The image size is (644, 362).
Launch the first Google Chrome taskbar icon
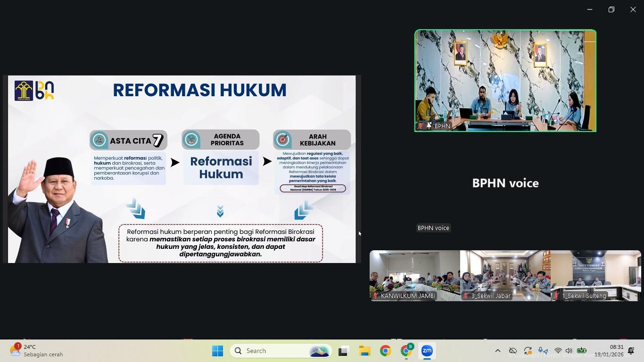tap(386, 351)
